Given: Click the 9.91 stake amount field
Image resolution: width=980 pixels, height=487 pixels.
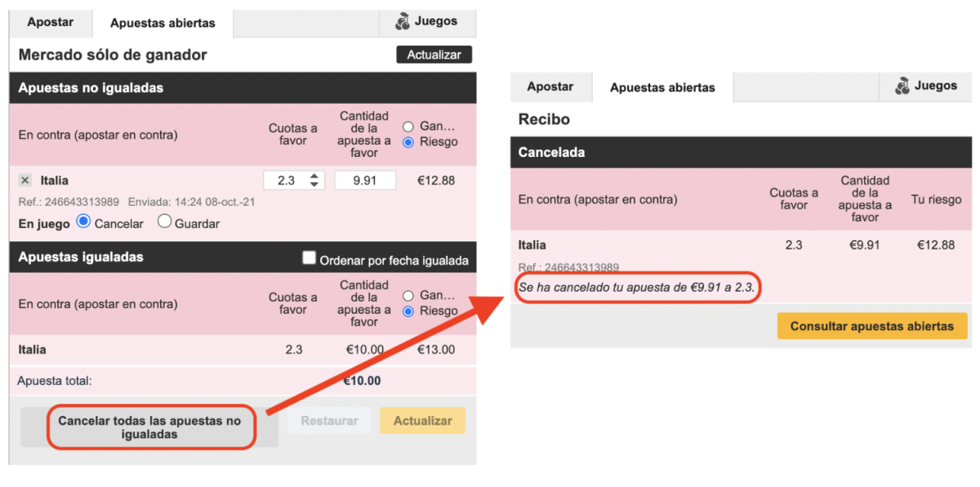Looking at the screenshot, I should tap(365, 181).
